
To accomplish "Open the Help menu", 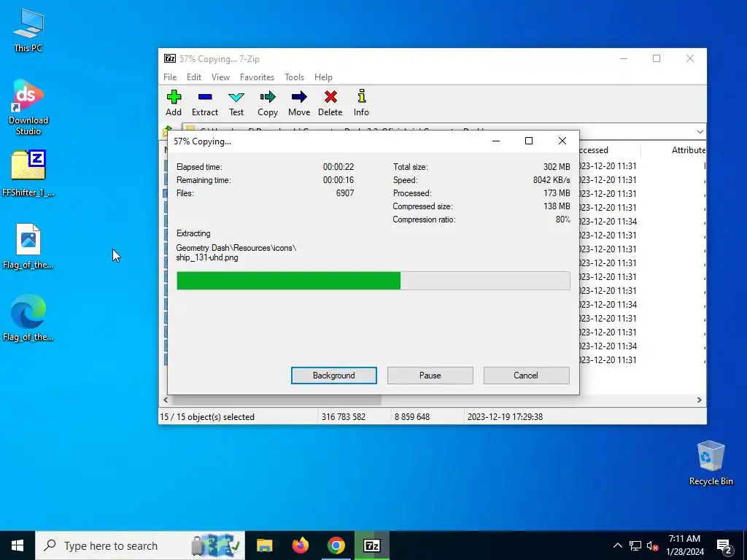I will pos(323,77).
